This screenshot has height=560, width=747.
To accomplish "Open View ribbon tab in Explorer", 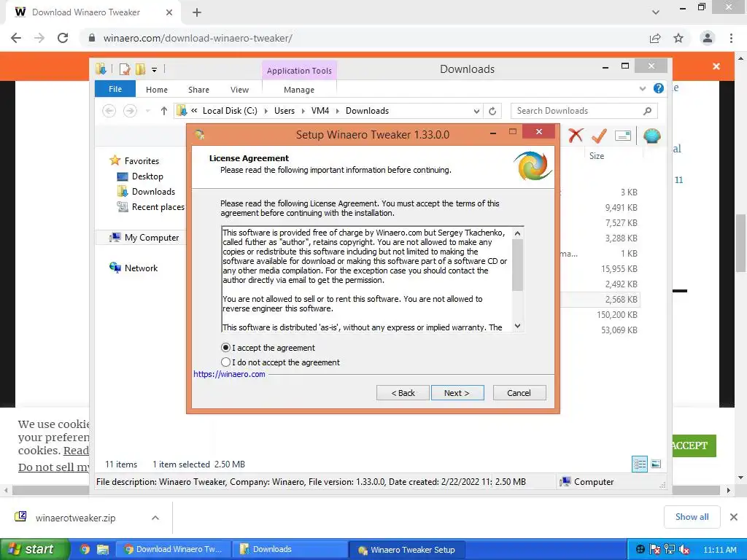I will point(239,90).
